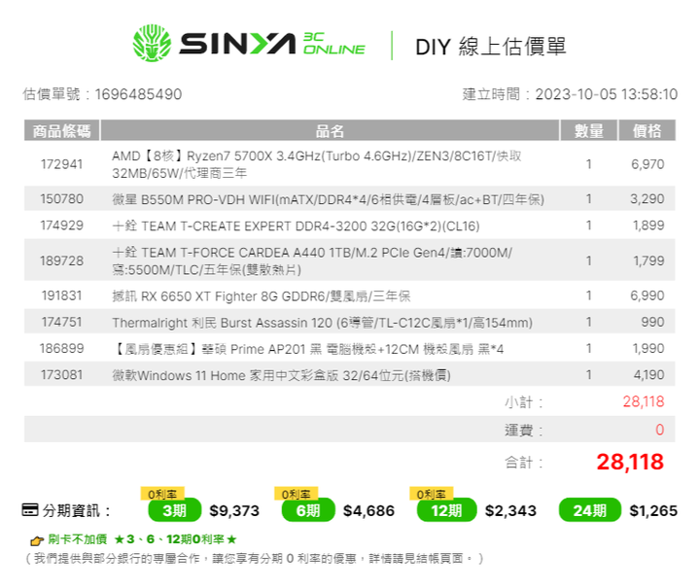Click the 0利率 badge above 6期
The image size is (700, 588).
click(296, 494)
